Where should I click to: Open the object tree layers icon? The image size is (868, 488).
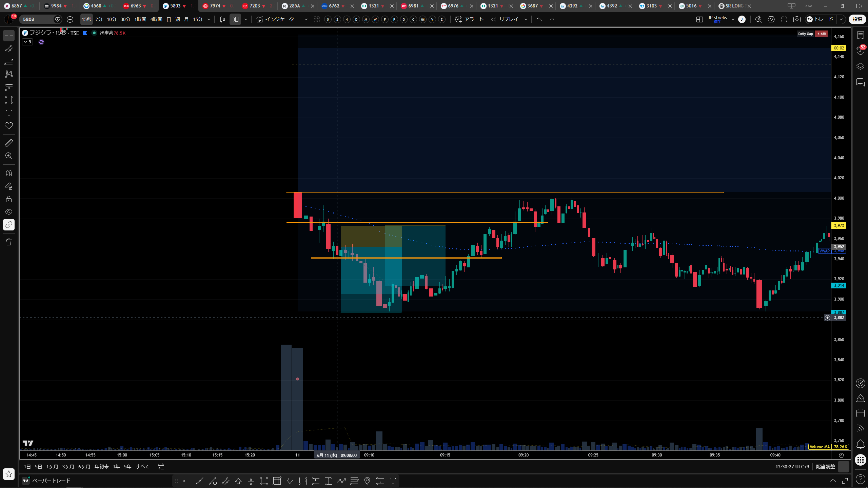(x=860, y=66)
